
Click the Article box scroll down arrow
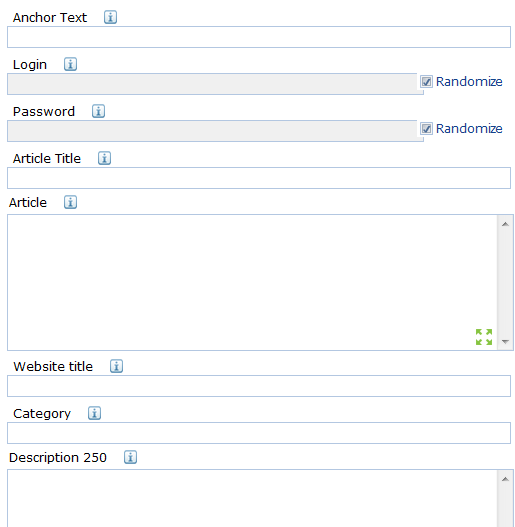(x=505, y=341)
